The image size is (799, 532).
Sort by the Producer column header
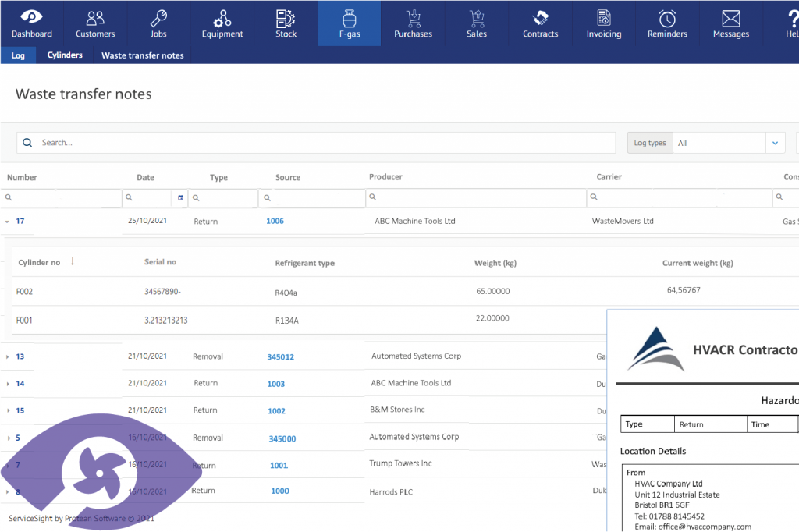[x=385, y=177]
